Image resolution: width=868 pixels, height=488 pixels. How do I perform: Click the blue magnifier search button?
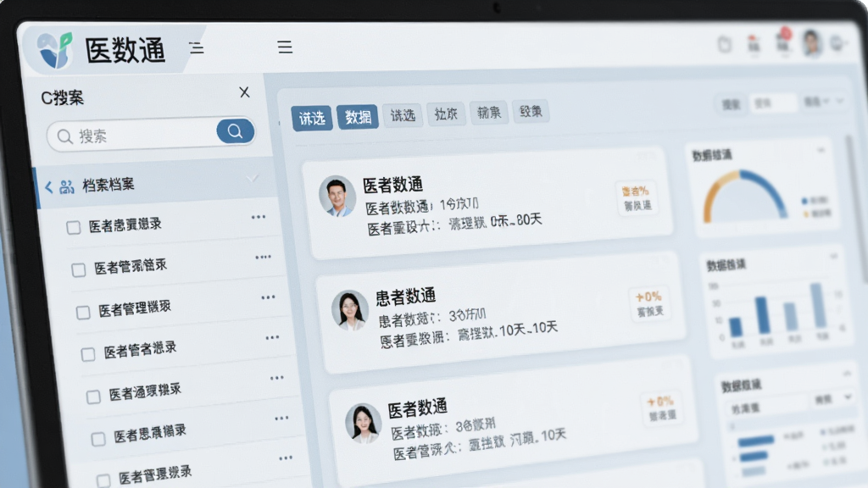(x=236, y=131)
